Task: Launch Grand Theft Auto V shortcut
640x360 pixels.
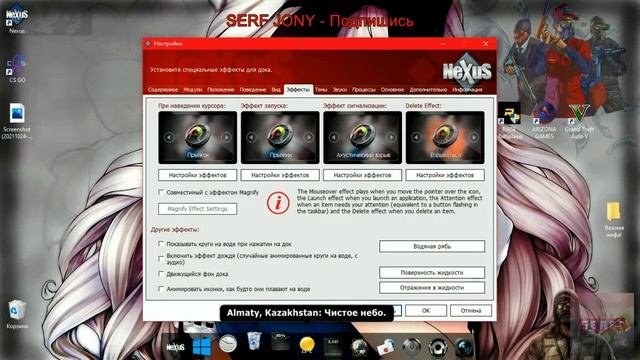Action: point(579,121)
